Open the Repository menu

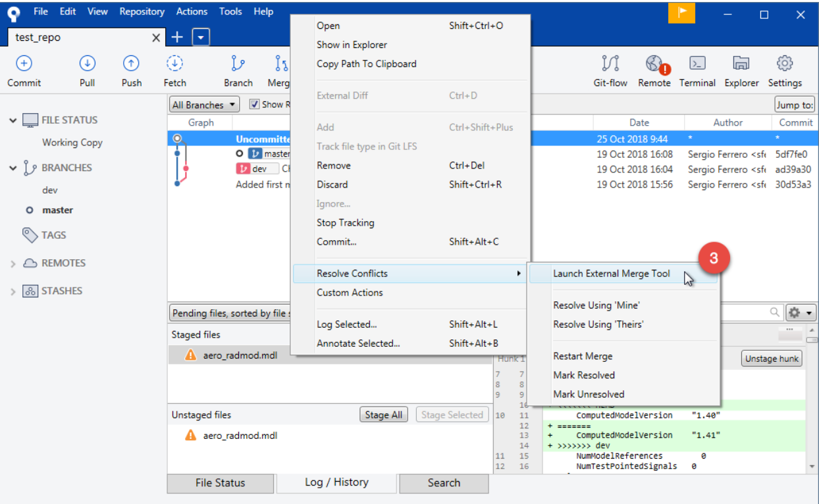142,11
